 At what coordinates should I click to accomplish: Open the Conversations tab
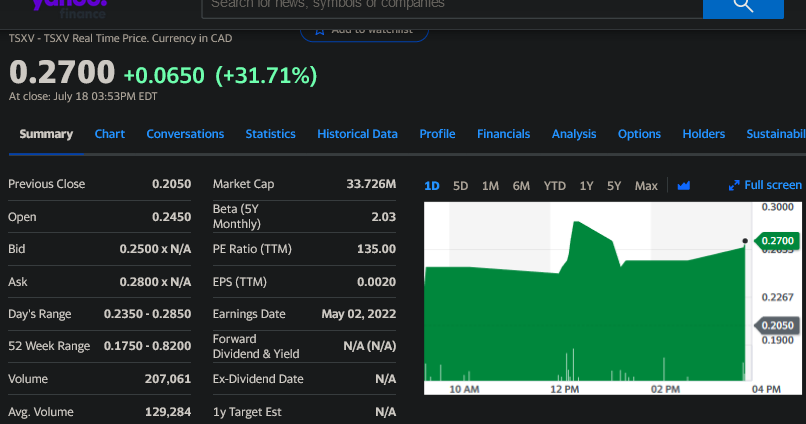click(x=185, y=134)
